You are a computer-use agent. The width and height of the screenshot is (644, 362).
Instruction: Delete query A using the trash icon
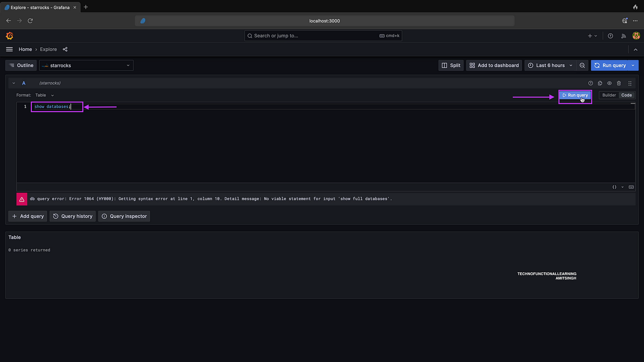[x=619, y=83]
